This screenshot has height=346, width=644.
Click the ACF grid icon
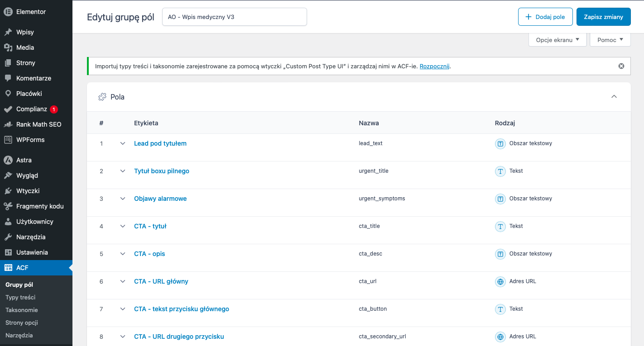8,268
